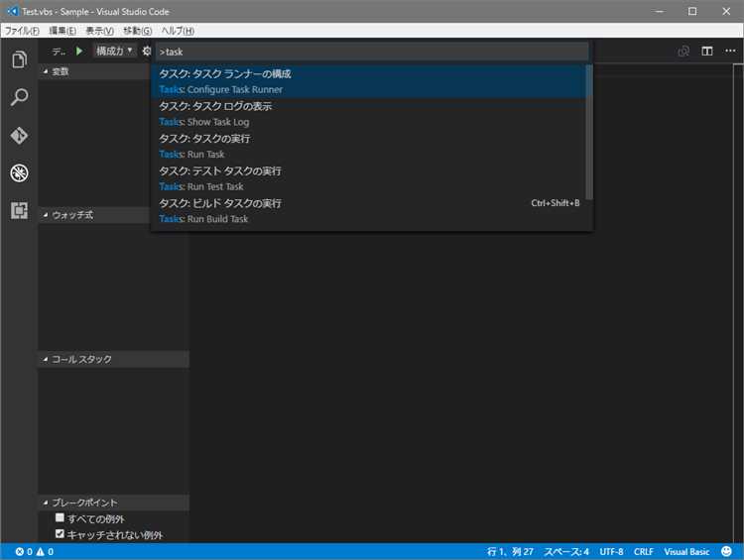Open the Debug view in activity bar
The width and height of the screenshot is (744, 560).
coord(19,173)
